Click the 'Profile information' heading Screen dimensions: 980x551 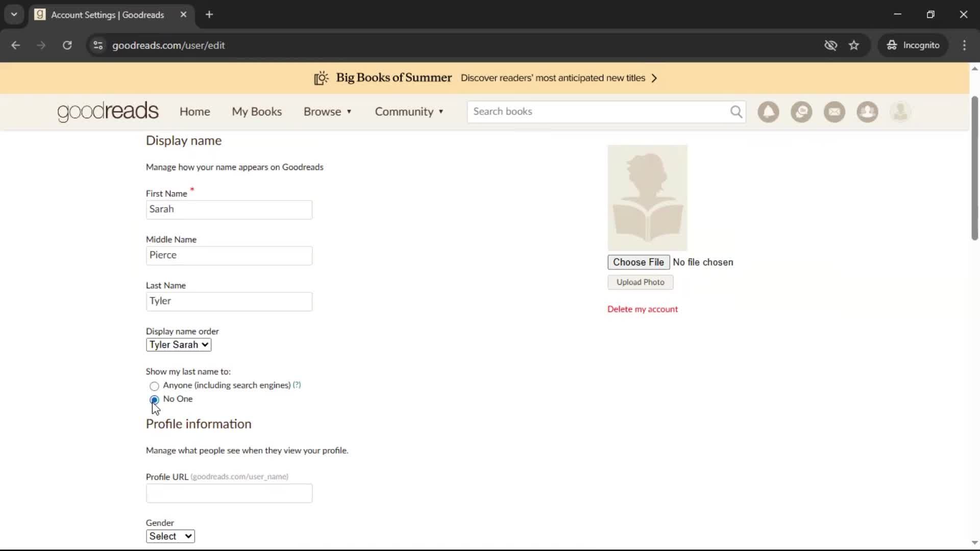[x=199, y=424]
